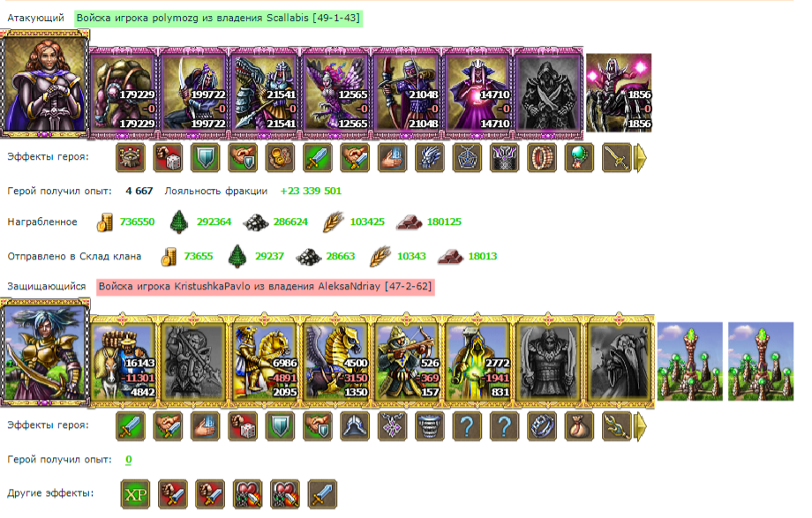Click the blue claw icon in attacker's effects
812x518 pixels.
(x=429, y=157)
